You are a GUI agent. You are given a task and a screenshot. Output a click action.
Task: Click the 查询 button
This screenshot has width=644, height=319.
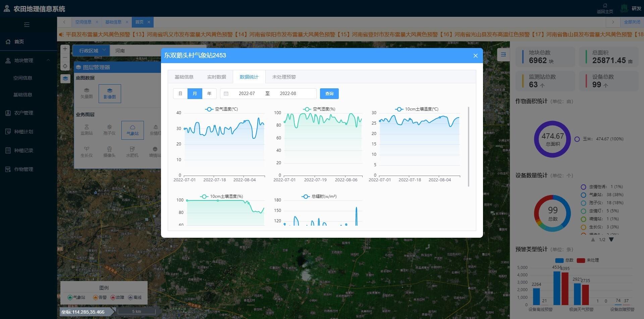click(x=329, y=94)
